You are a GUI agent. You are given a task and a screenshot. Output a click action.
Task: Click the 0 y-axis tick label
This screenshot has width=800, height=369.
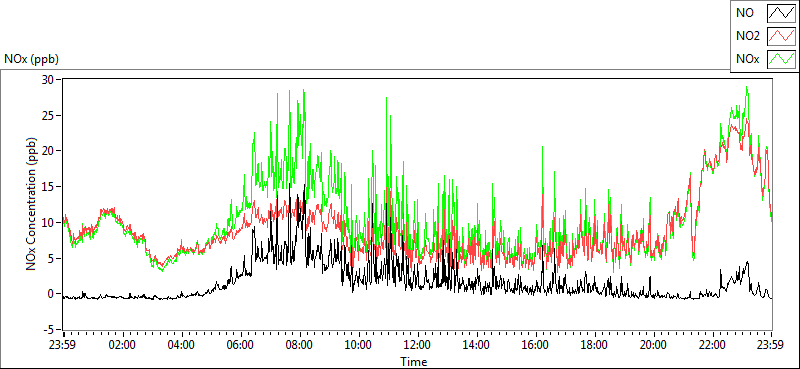pyautogui.click(x=52, y=294)
